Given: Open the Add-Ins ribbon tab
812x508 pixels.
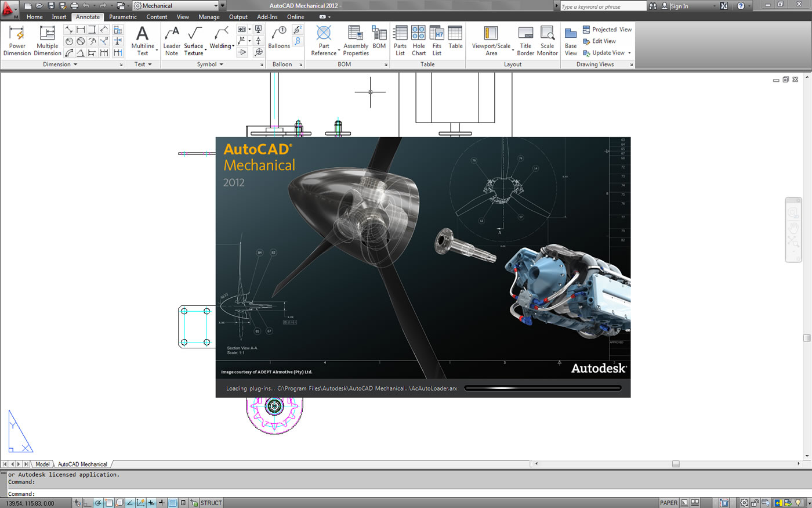Looking at the screenshot, I should (x=267, y=17).
